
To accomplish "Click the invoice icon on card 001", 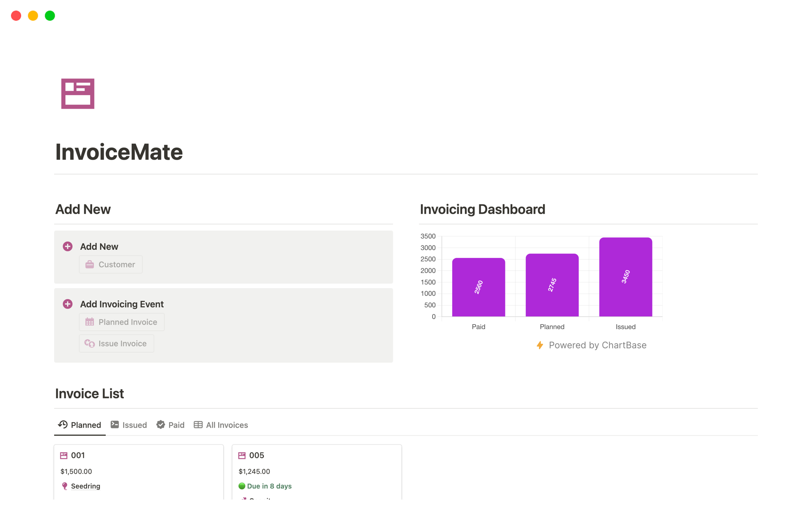I will (64, 456).
